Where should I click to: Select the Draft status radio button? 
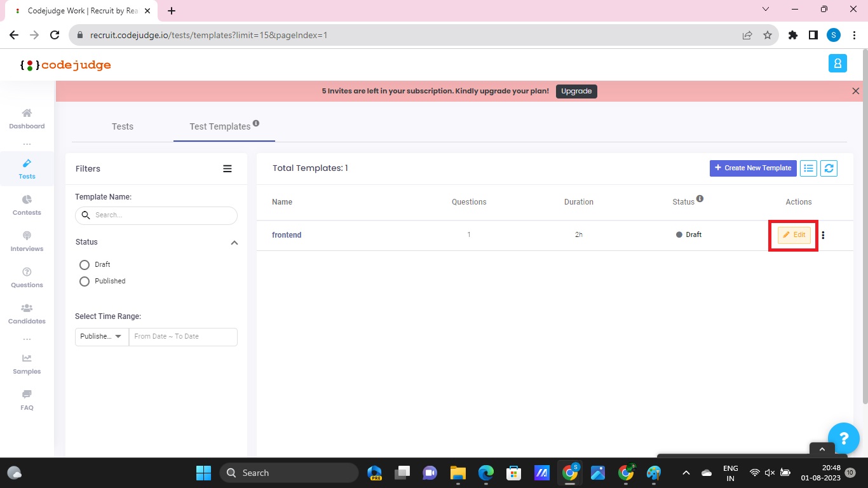point(85,264)
